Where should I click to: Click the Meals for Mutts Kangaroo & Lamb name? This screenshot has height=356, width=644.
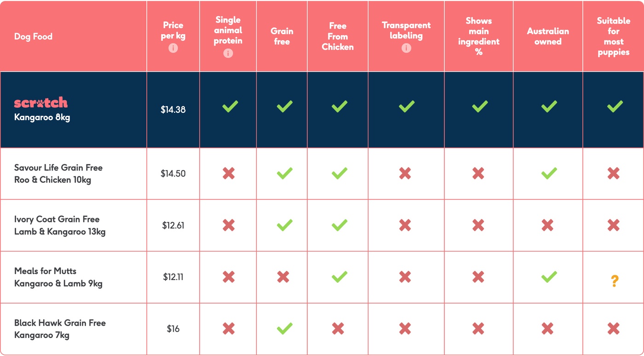(x=58, y=277)
